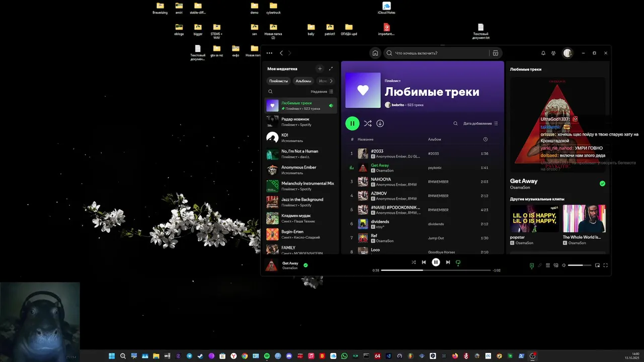Open Friend Activity icon in top bar
This screenshot has width=644, height=362.
click(x=553, y=53)
